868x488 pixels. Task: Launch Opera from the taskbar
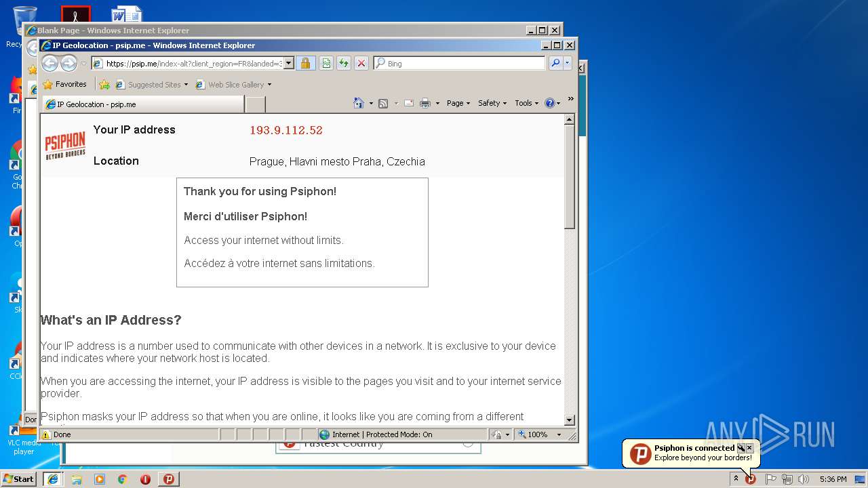pos(145,479)
